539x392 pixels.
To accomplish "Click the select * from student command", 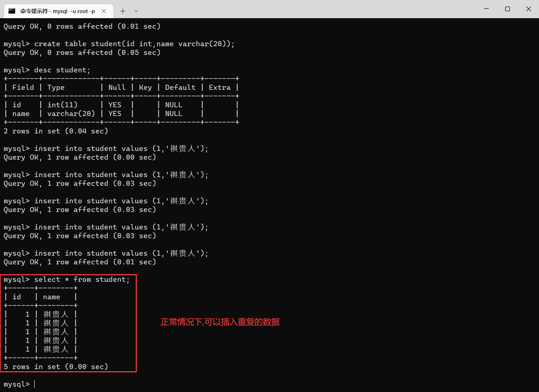I will coord(82,279).
